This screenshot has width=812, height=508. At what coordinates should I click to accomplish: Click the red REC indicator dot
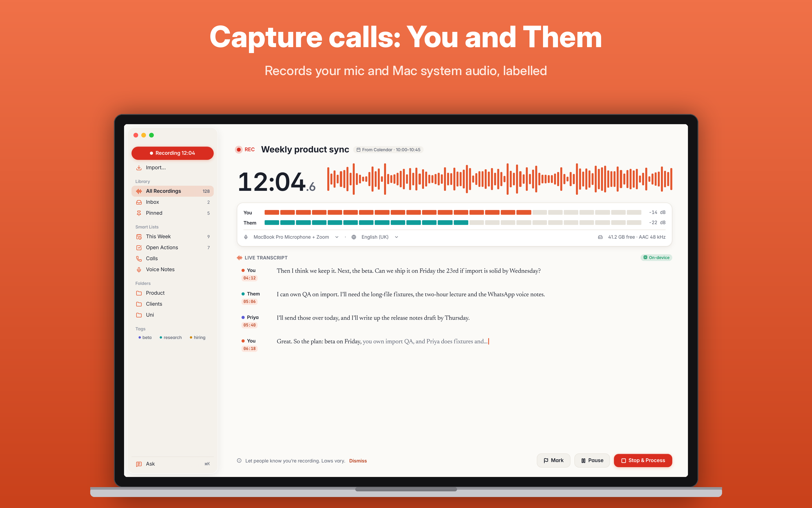pyautogui.click(x=239, y=150)
